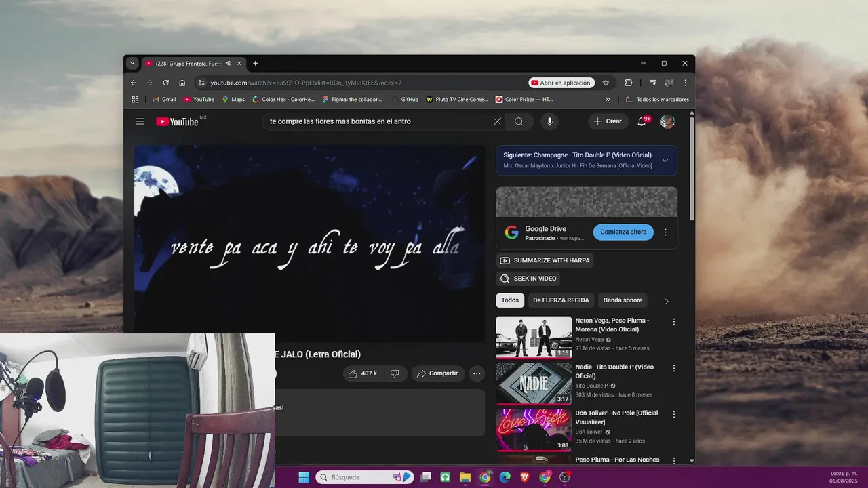Click Comienza ahora on Google Drive ad

click(x=623, y=232)
